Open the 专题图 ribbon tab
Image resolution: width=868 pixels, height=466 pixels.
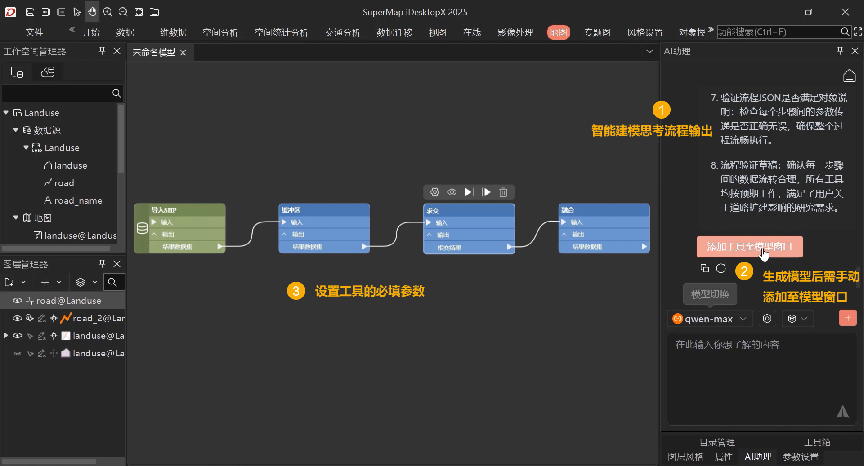click(x=597, y=32)
